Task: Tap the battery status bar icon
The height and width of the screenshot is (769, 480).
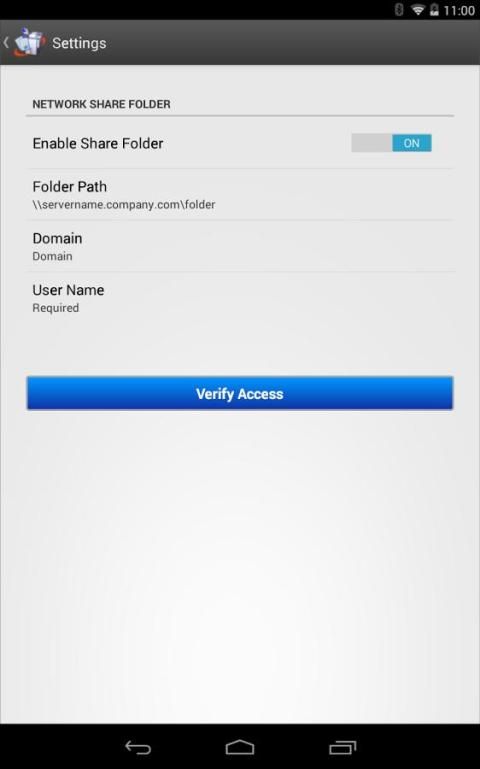Action: coord(434,10)
